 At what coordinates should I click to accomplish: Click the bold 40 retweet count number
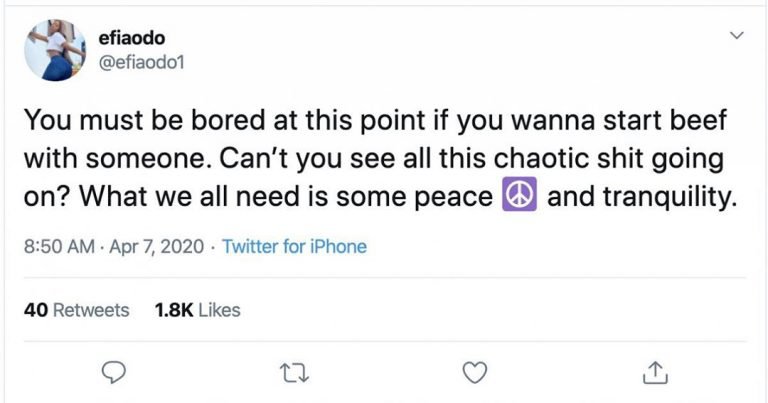pyautogui.click(x=36, y=310)
